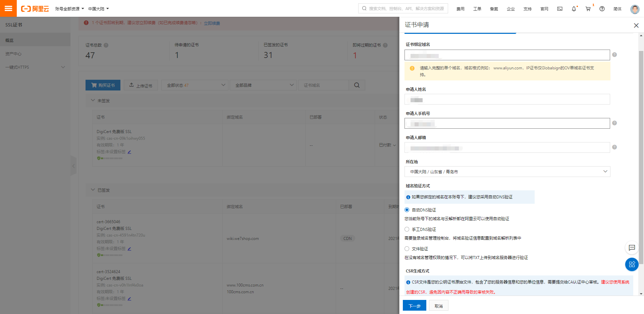
Task: Collapse the issued certificates section
Action: [x=93, y=190]
